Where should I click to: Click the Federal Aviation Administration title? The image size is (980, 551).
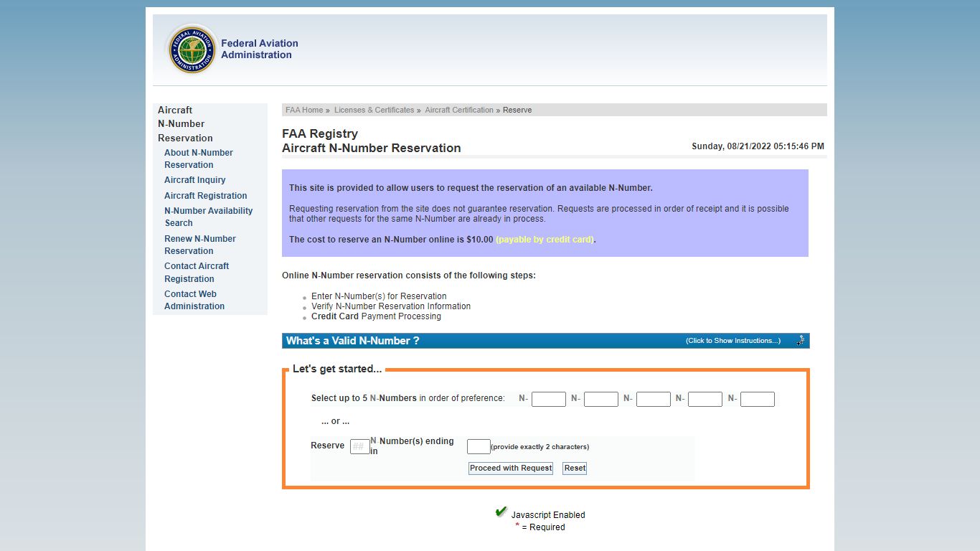260,49
